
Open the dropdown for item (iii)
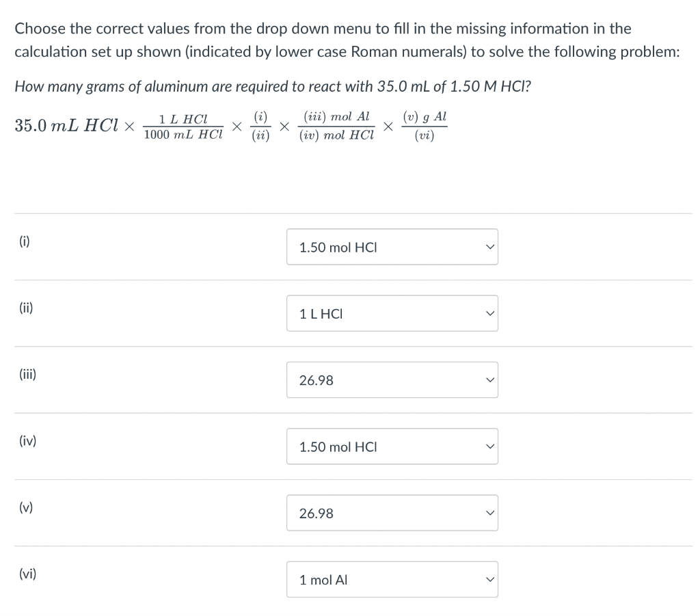[392, 379]
